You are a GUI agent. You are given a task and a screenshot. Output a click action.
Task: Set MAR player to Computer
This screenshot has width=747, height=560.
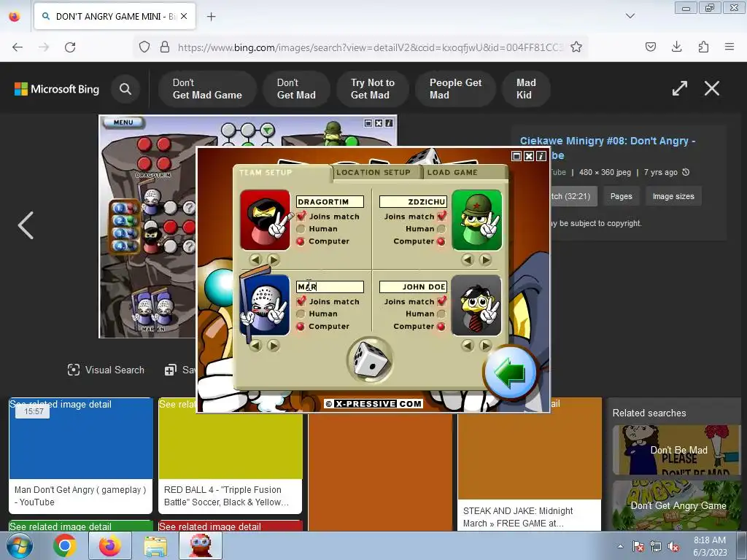301,327
